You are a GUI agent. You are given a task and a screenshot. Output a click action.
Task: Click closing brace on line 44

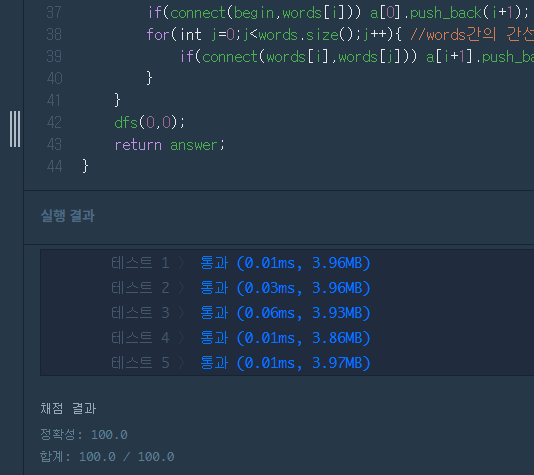[x=85, y=167]
